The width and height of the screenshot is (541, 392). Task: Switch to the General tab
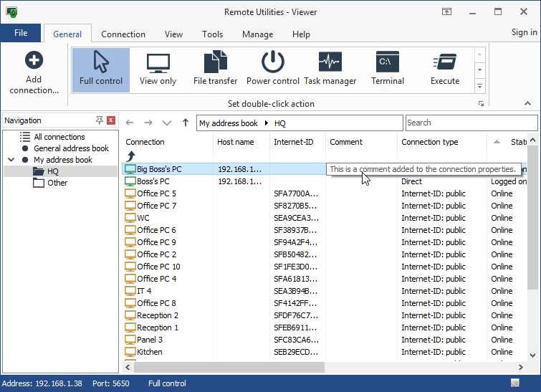(67, 34)
